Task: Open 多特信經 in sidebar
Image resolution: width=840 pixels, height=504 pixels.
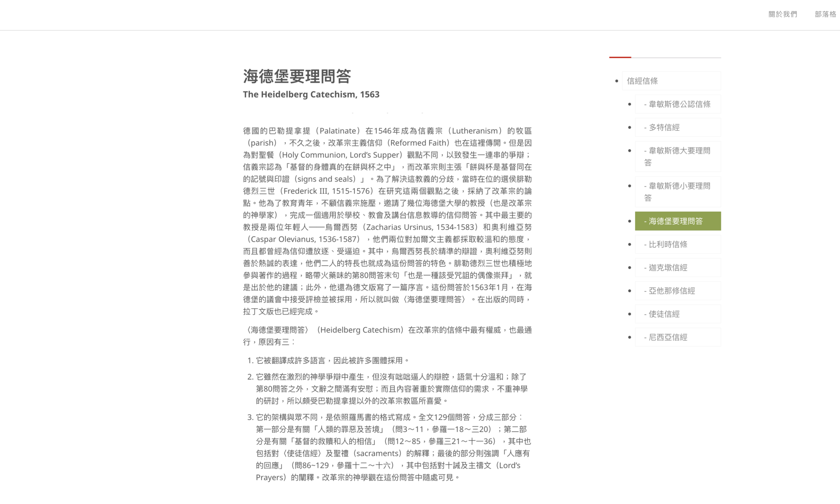Action: tap(678, 127)
